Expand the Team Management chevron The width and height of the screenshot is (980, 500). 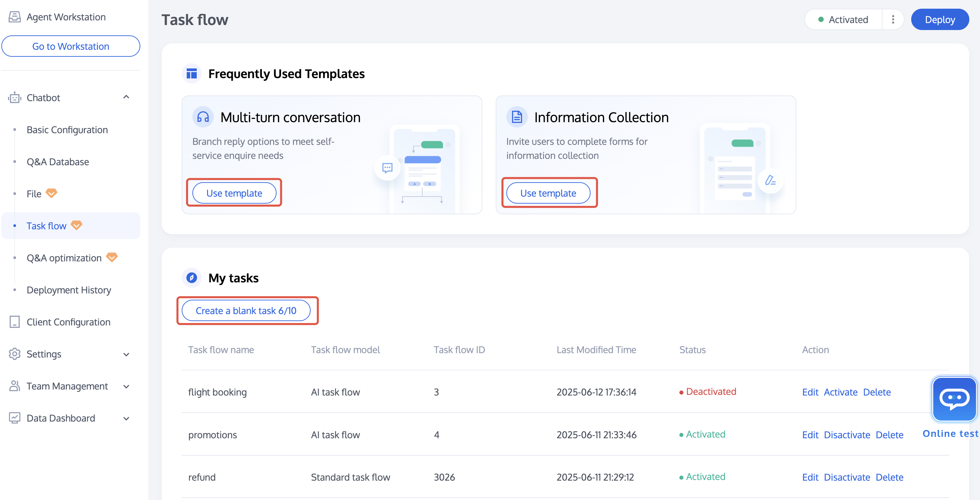coord(126,386)
